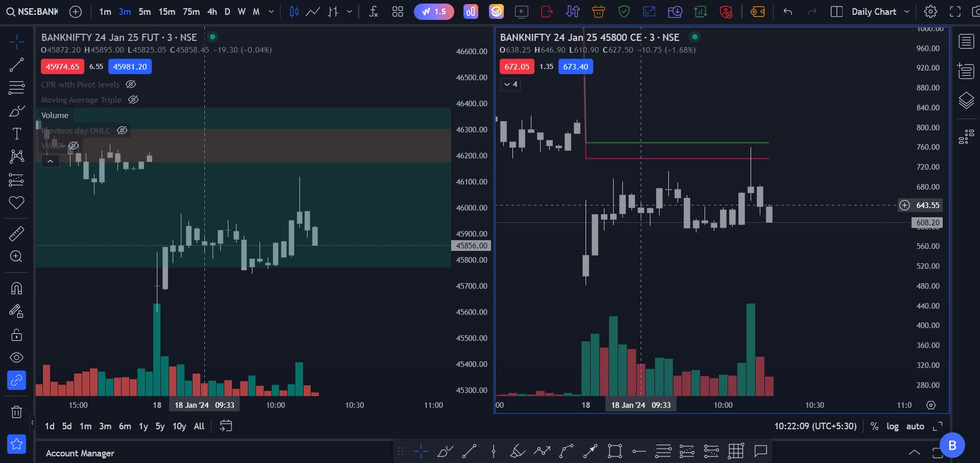Select the 5m timeframe
Screen dimensions: 980x463
click(145, 12)
